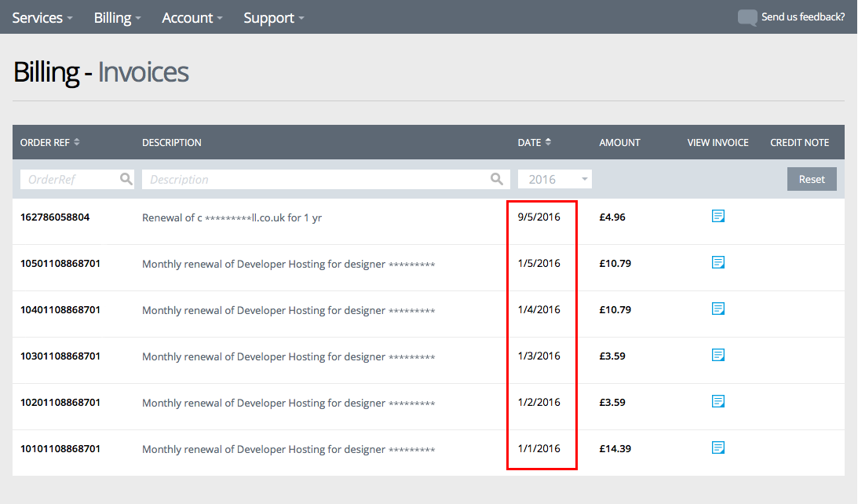Screen dimensions: 858x504
Task: Click the Billing - Invoices page heading
Action: click(100, 72)
